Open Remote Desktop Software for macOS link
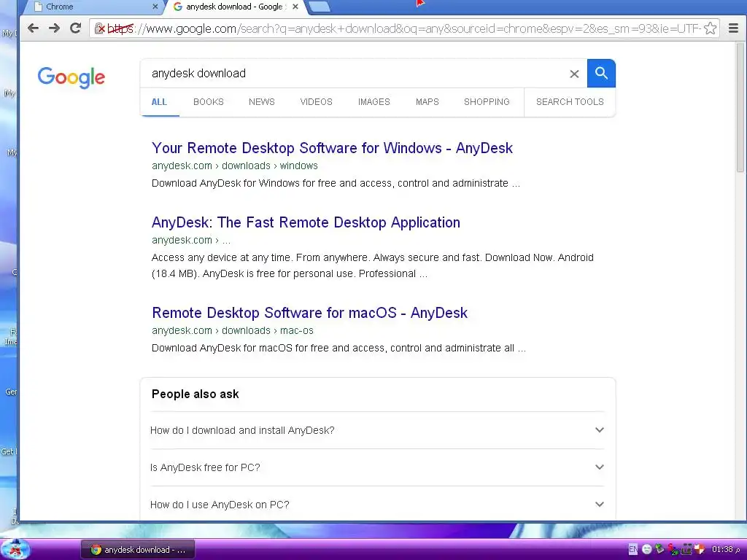747x560 pixels. (x=309, y=313)
